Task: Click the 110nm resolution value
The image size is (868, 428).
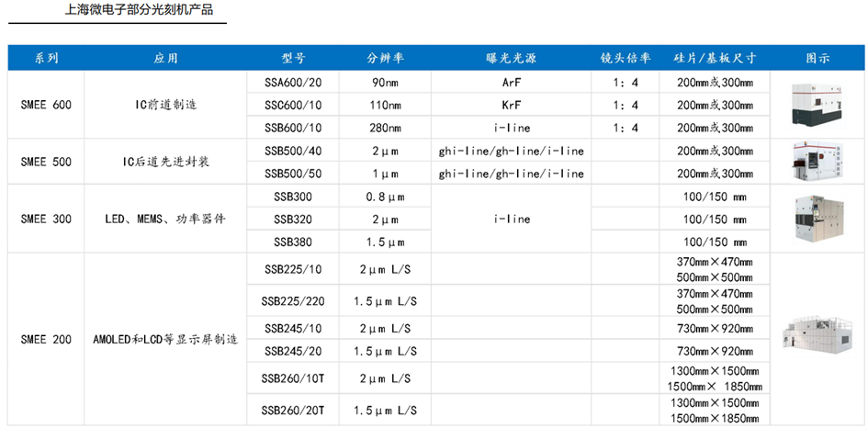Action: (385, 106)
